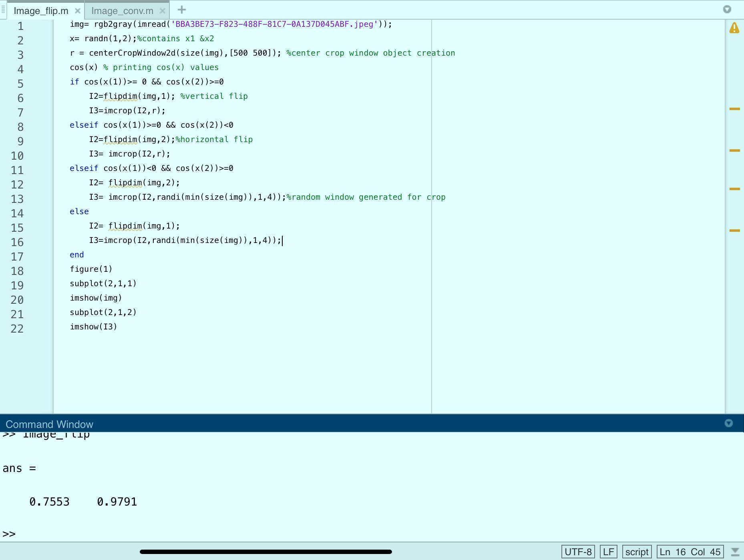744x560 pixels.
Task: Jump to the line 13 warning marker
Action: (734, 189)
